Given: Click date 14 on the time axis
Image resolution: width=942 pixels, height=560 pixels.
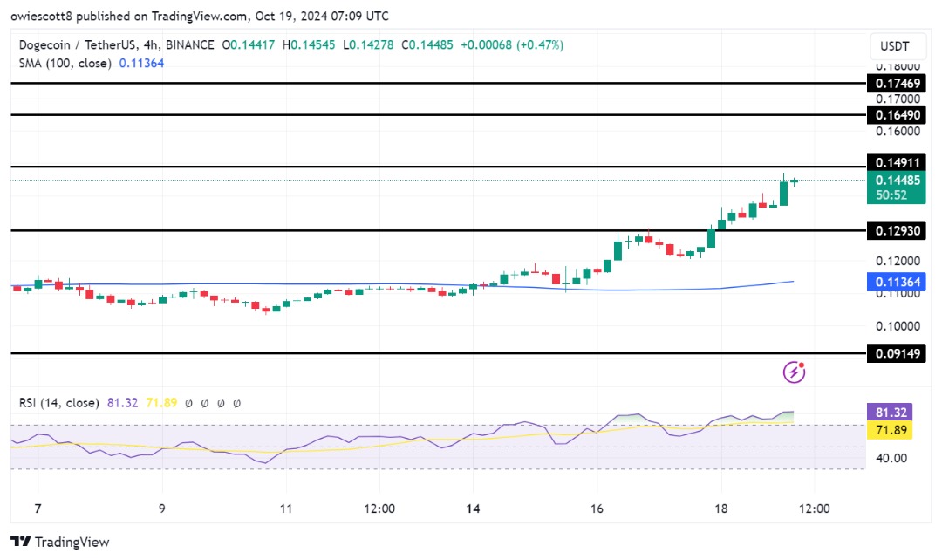Looking at the screenshot, I should pos(474,509).
